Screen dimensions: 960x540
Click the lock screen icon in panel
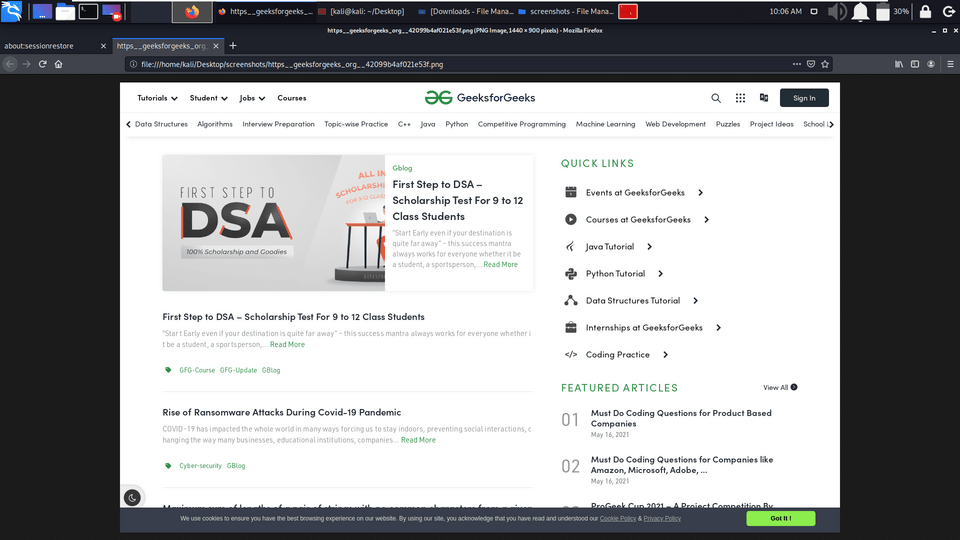point(925,12)
